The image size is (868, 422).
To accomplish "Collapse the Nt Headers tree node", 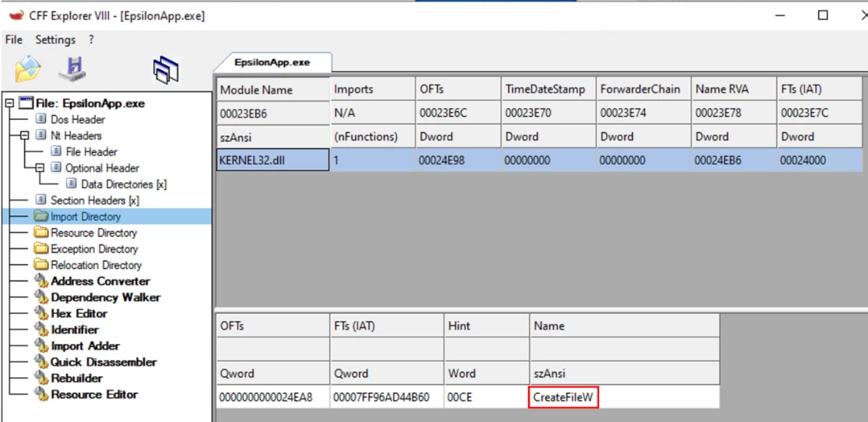I will point(24,136).
